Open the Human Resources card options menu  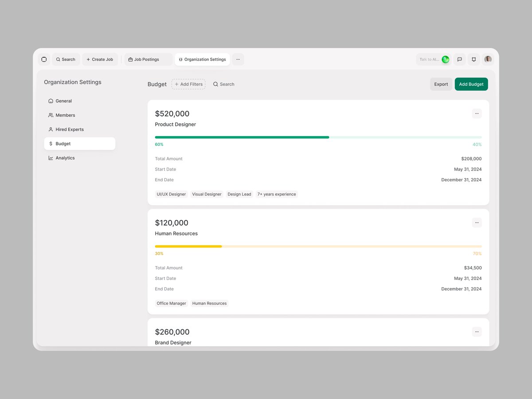(477, 223)
